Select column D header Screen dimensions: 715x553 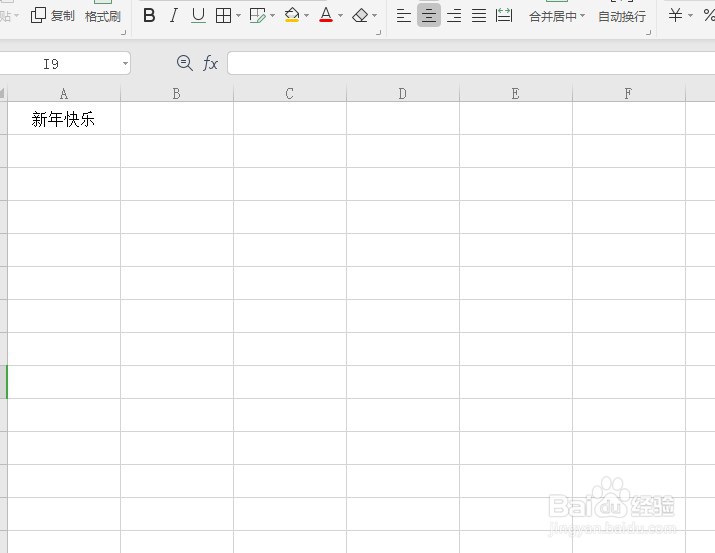click(x=403, y=93)
